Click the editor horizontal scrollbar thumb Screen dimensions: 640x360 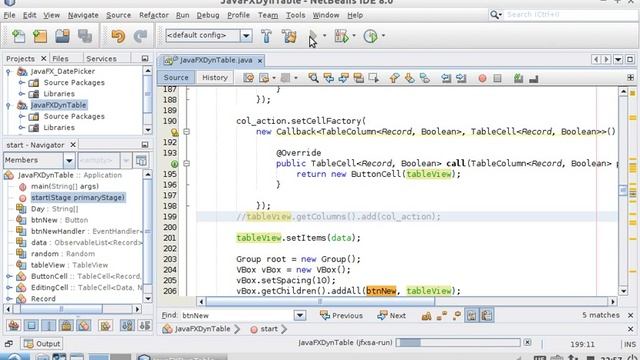click(x=320, y=302)
